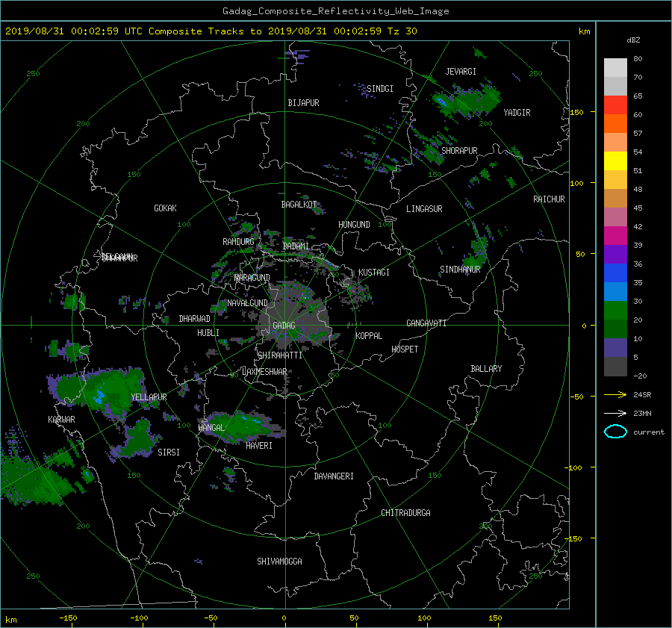Screen dimensions: 672x628
Task: Click the blue 36 dBZ legend swatch
Action: coord(615,273)
